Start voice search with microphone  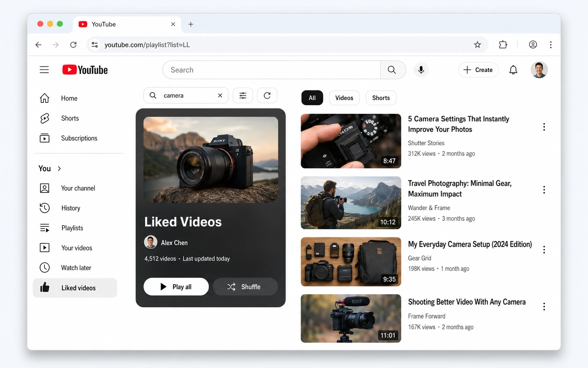click(421, 70)
